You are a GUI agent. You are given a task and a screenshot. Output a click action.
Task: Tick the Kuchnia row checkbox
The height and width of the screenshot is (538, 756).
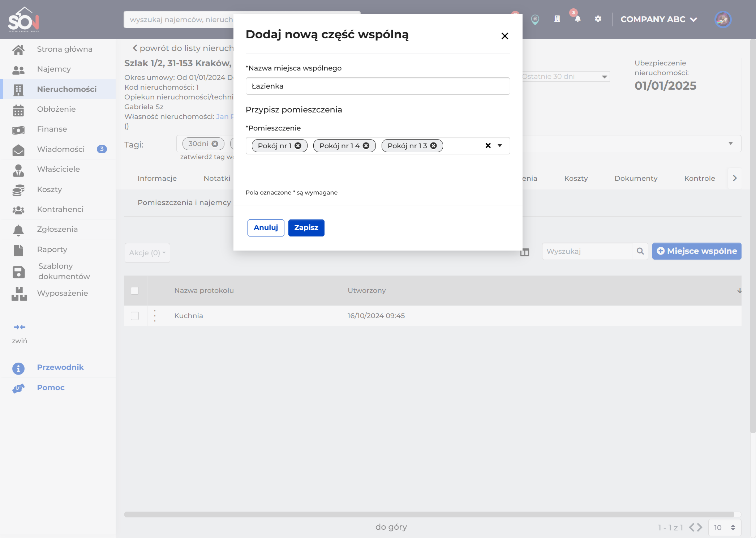(x=135, y=316)
